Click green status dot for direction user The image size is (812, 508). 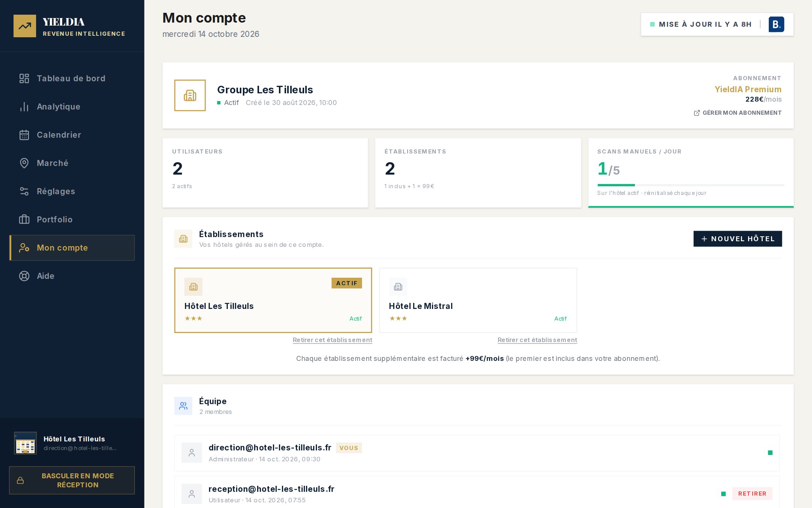click(x=770, y=453)
